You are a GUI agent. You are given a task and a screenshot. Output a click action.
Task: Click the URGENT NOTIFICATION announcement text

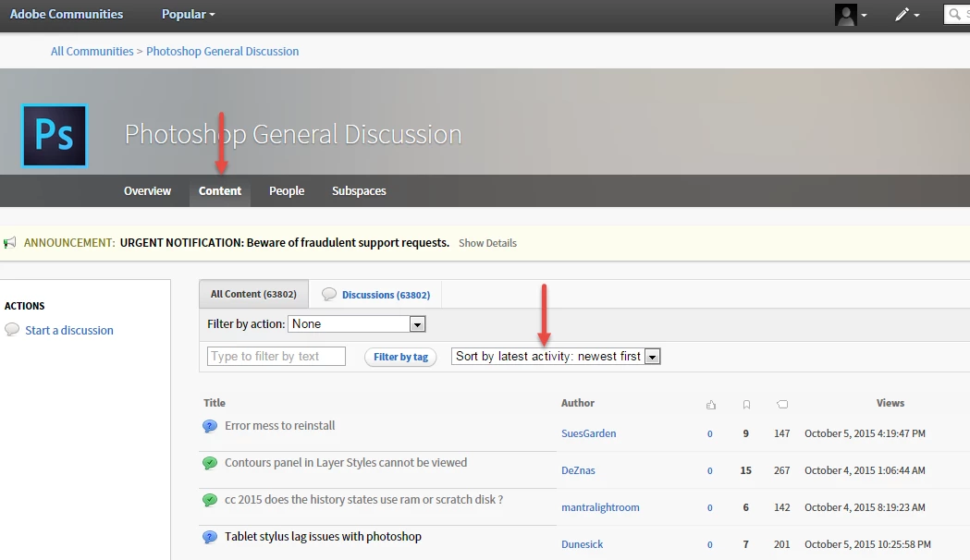(285, 242)
